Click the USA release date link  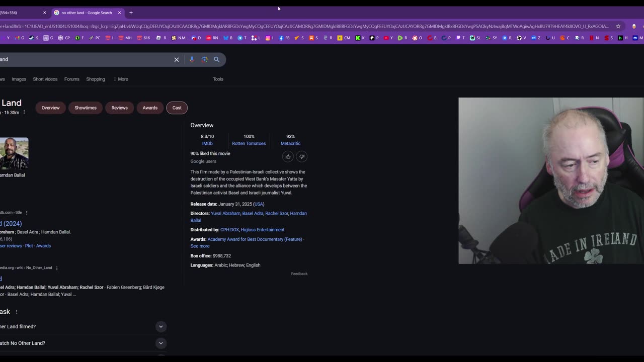259,204
